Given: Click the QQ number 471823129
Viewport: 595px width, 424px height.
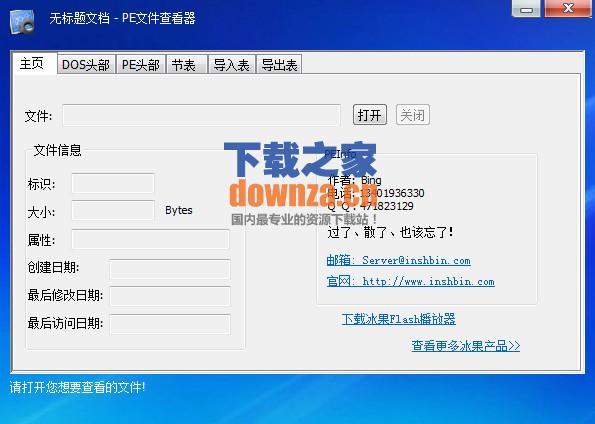Looking at the screenshot, I should tap(387, 206).
